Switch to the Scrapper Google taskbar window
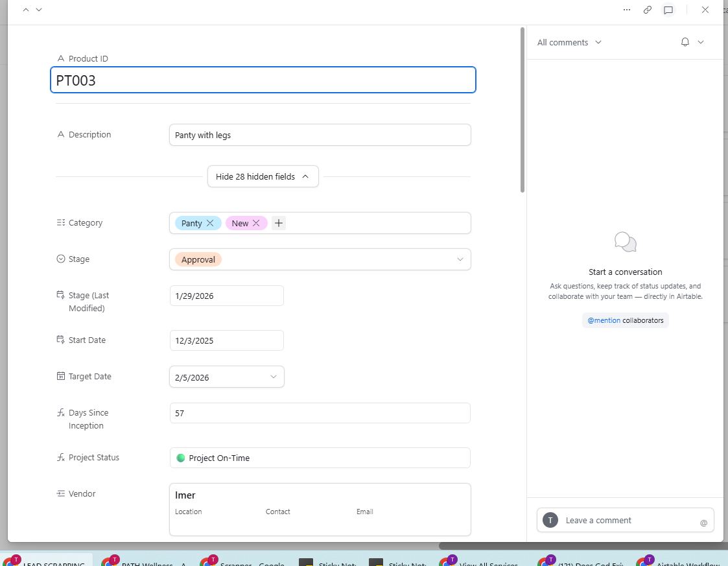The height and width of the screenshot is (566, 728). coord(244,560)
